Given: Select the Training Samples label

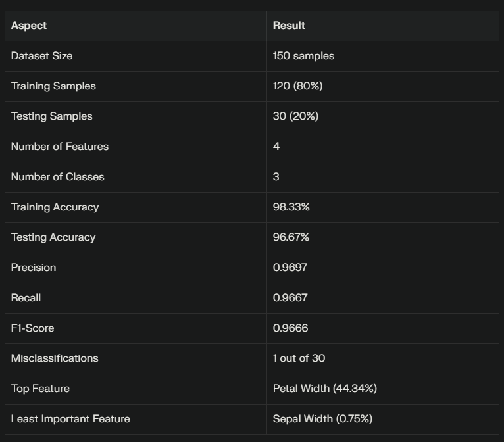Looking at the screenshot, I should [x=53, y=86].
